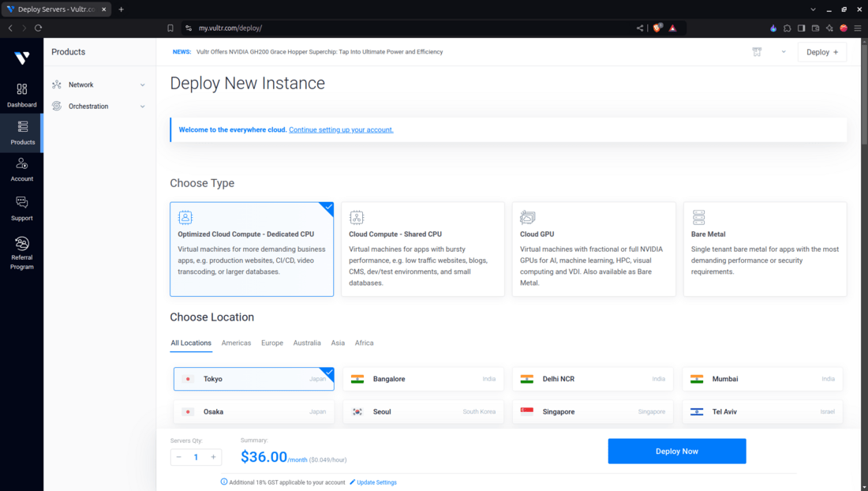Select Cloud Compute - Shared CPU type
This screenshot has height=491, width=868.
point(422,249)
